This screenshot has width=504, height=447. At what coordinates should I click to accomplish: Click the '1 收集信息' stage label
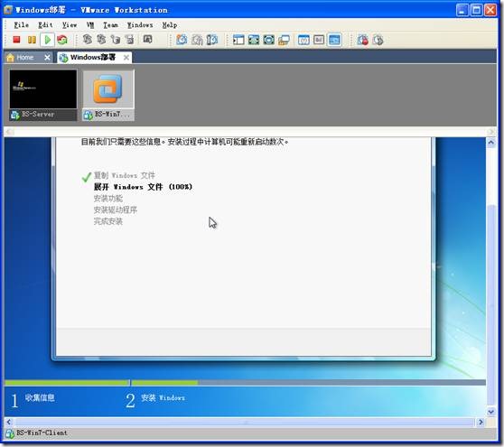(33, 400)
